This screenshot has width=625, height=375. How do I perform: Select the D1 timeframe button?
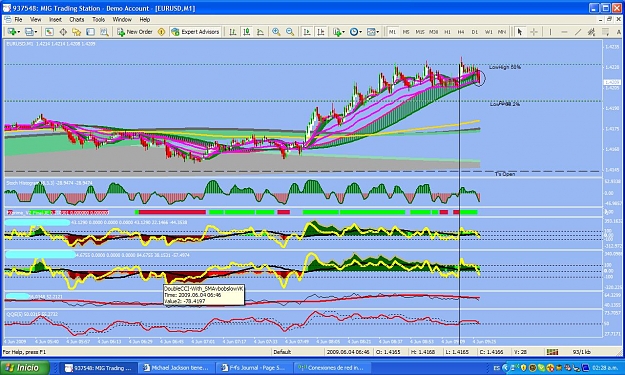click(475, 32)
